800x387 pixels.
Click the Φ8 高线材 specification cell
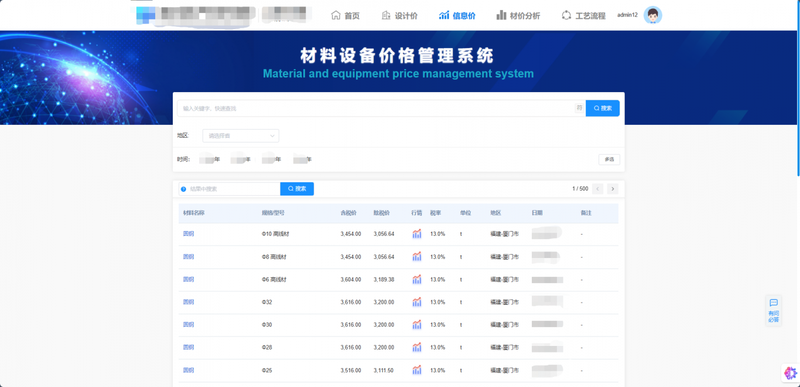[274, 257]
